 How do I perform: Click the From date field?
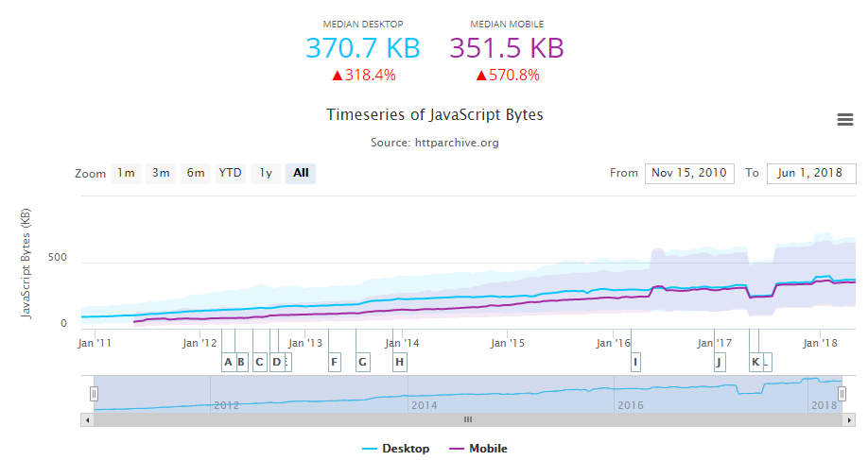(689, 173)
